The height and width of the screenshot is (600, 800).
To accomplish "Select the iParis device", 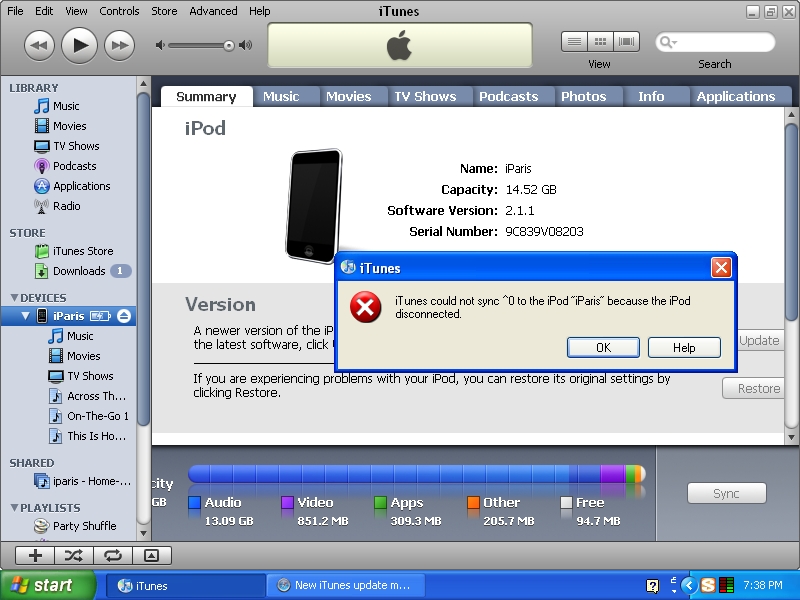I will 68,316.
